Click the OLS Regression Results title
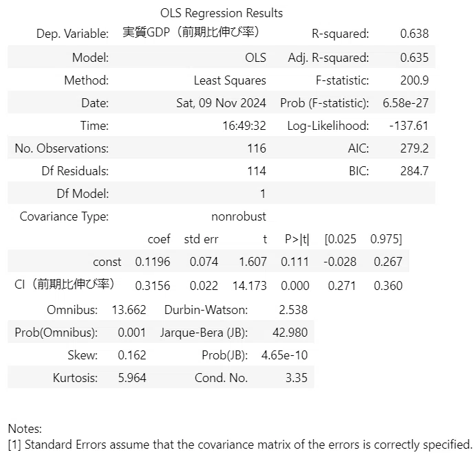The image size is (476, 459). coord(221,13)
